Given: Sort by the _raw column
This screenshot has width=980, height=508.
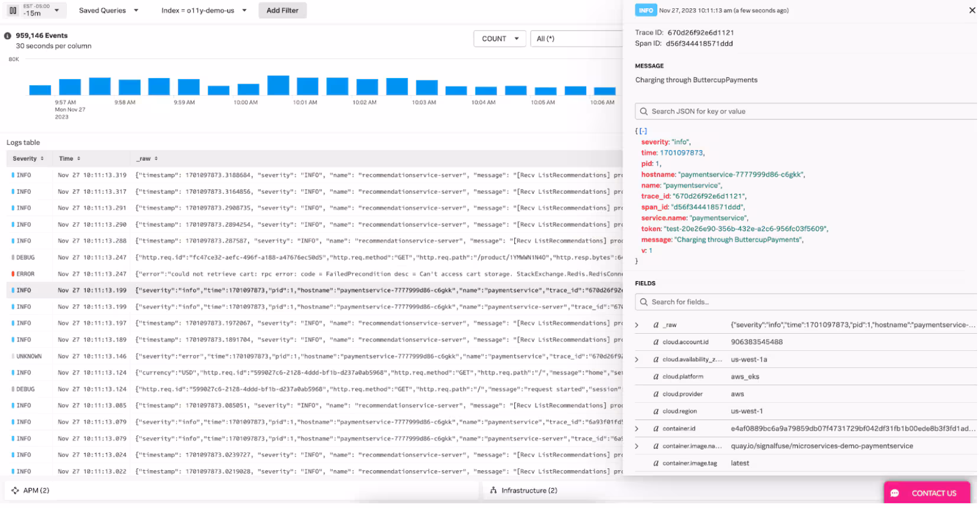Looking at the screenshot, I should pyautogui.click(x=156, y=159).
